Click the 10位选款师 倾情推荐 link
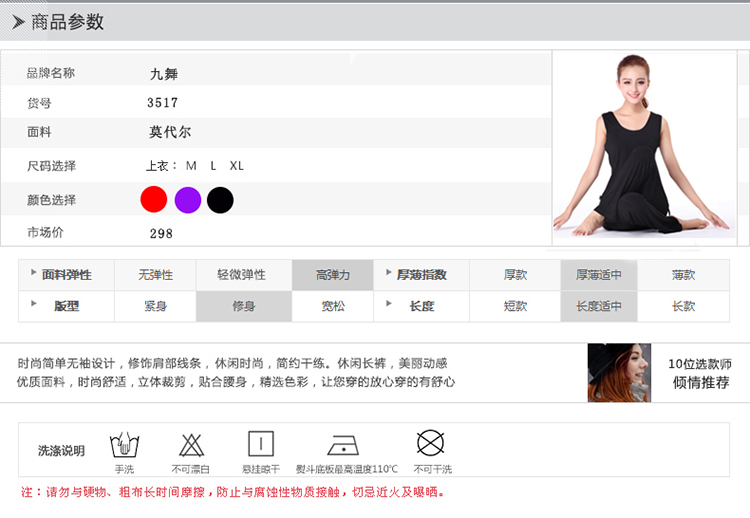 701,373
